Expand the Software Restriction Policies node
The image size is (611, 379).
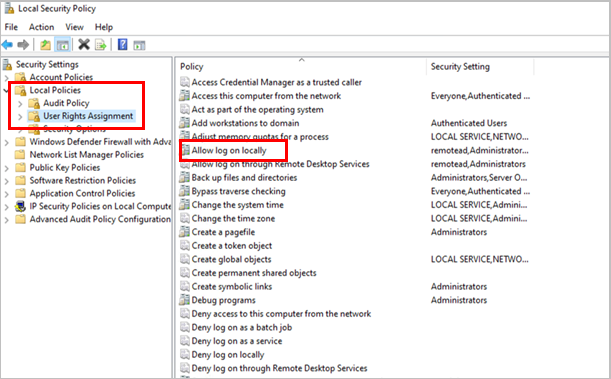(x=6, y=181)
